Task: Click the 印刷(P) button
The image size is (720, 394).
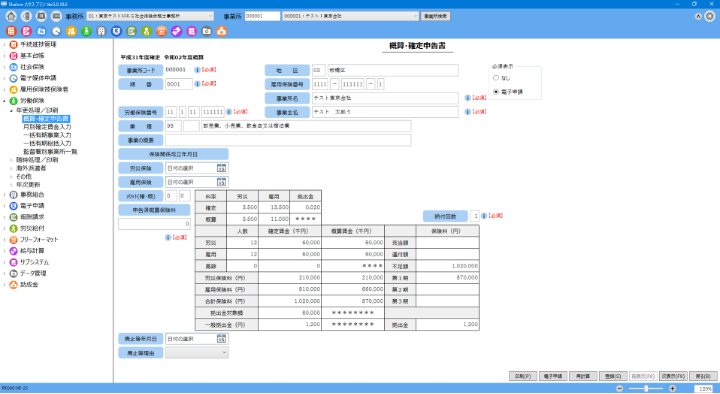Action: [x=523, y=376]
